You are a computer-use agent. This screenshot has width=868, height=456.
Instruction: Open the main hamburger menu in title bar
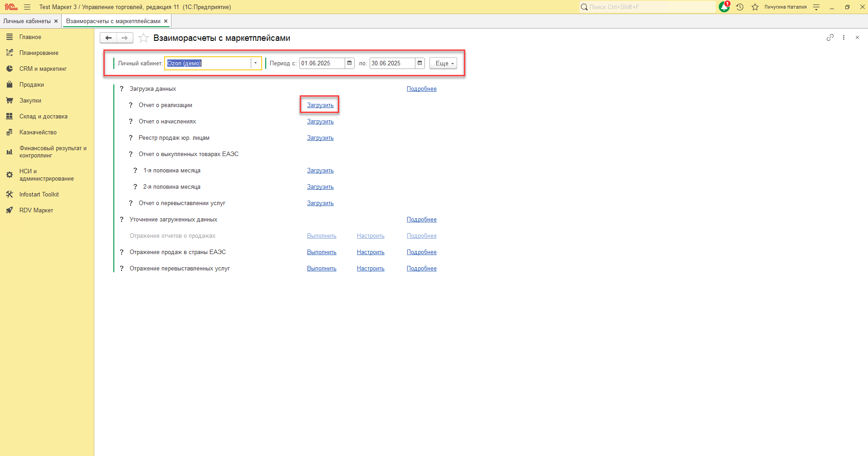coord(27,7)
